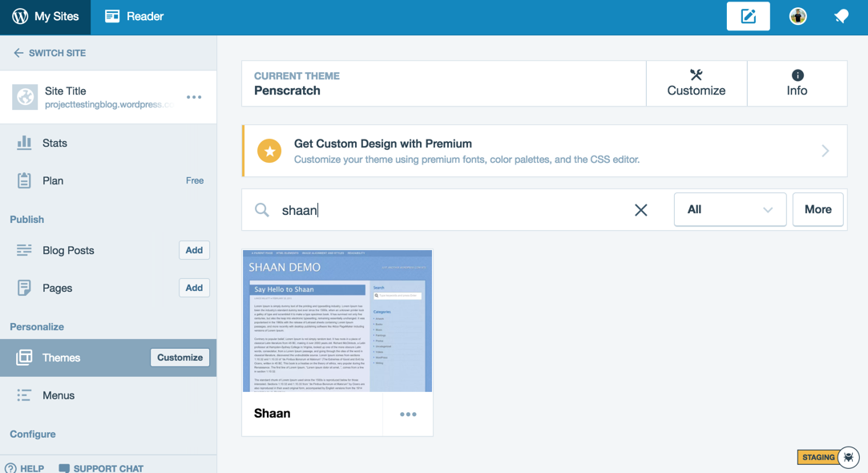Click the orange star premium icon

click(x=269, y=151)
